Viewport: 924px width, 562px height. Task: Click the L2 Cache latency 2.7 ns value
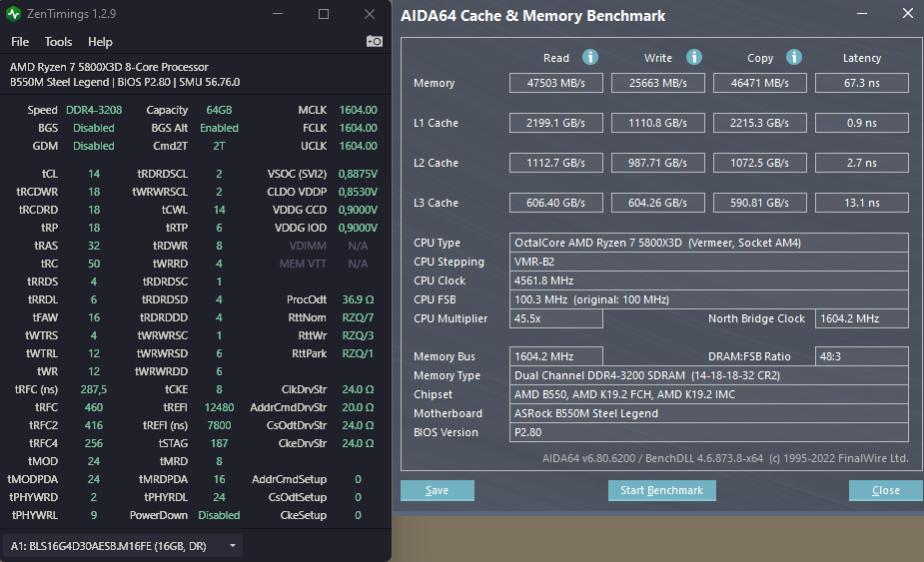(861, 163)
